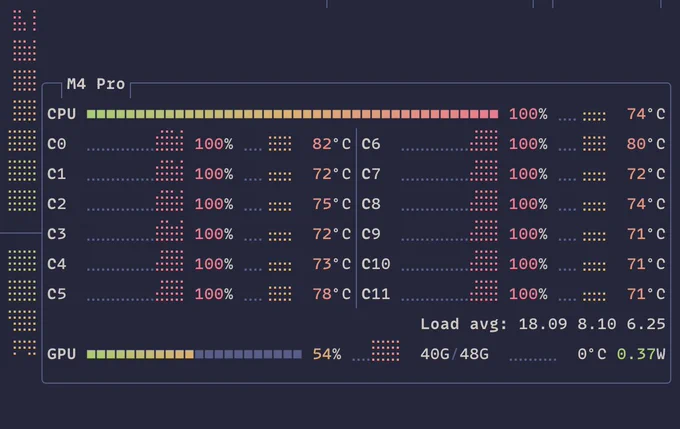Click the C6 80°C temperature

point(646,144)
